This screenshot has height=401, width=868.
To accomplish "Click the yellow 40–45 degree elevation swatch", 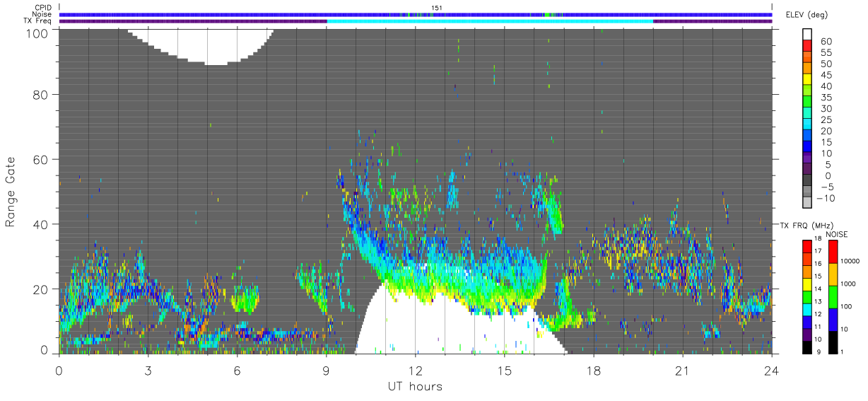I will pyautogui.click(x=808, y=81).
